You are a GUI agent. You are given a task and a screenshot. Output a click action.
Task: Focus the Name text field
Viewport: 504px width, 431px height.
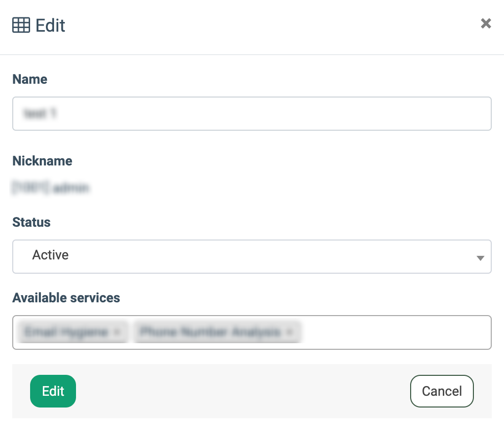[251, 113]
